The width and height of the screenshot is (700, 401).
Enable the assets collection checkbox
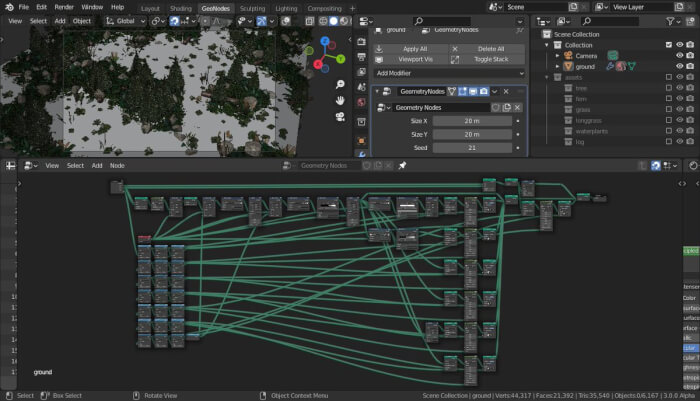[x=669, y=78]
